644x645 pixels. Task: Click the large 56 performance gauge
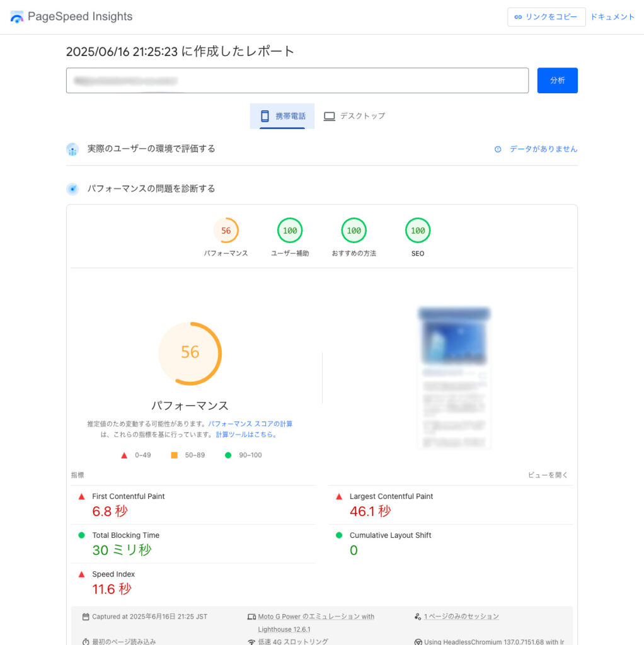pyautogui.click(x=190, y=353)
